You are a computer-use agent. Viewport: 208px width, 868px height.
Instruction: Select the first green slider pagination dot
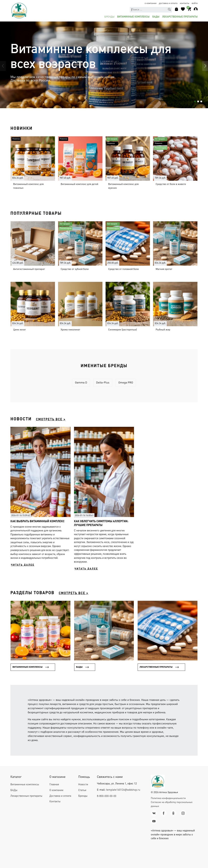coord(195,101)
